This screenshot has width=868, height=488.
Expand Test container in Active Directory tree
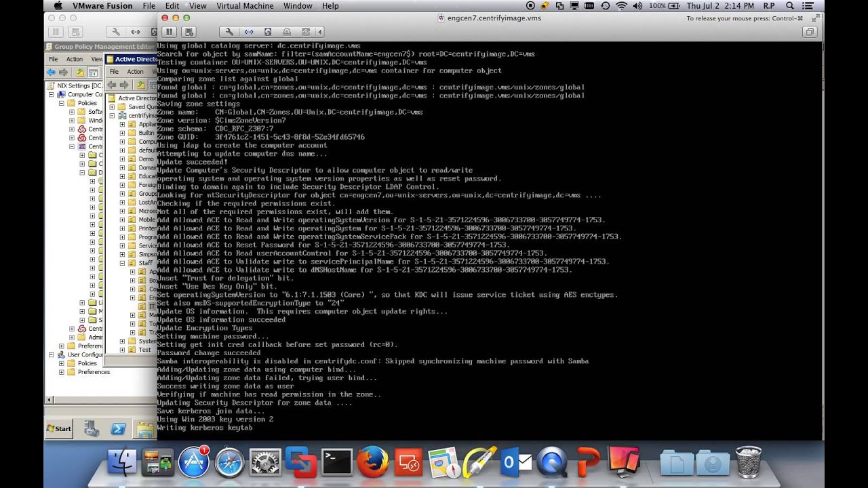click(123, 350)
